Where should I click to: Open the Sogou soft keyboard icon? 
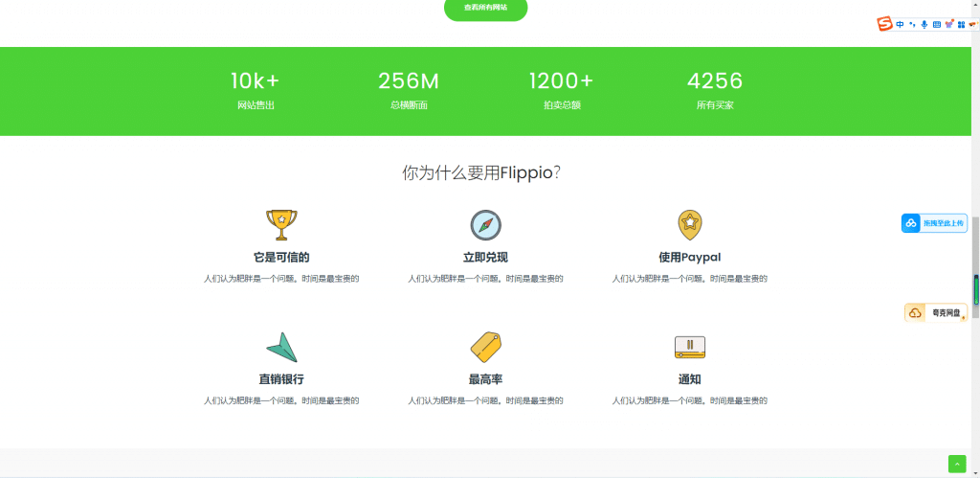coord(937,24)
